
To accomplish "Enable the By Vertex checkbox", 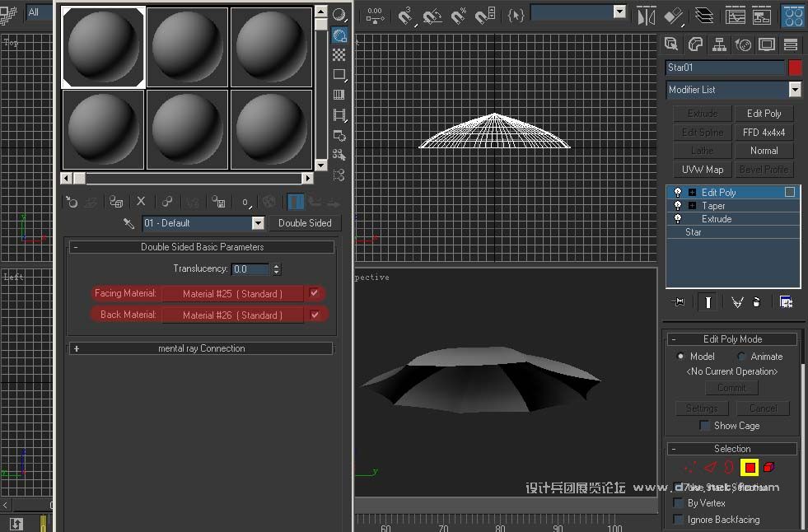I will [679, 502].
